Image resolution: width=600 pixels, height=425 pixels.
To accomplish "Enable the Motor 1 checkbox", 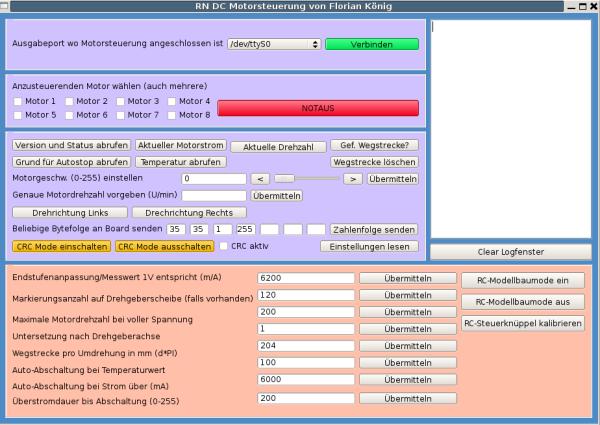I will (17, 101).
